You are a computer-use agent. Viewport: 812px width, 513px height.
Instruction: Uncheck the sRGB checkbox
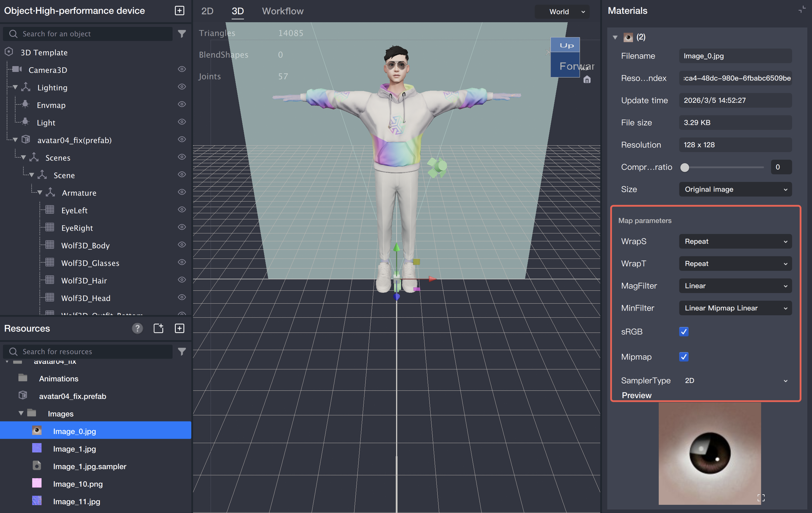click(684, 332)
